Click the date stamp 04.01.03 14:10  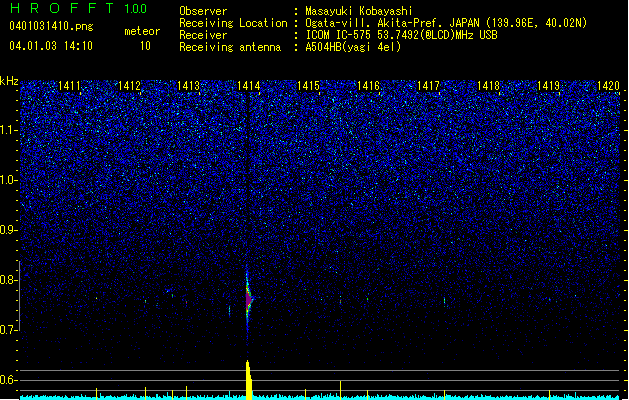(51, 46)
